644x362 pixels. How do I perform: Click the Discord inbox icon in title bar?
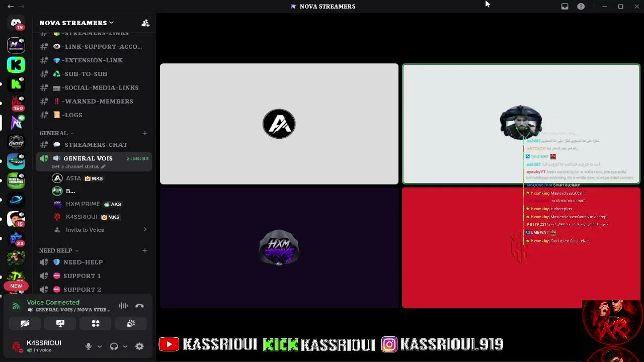(x=565, y=7)
